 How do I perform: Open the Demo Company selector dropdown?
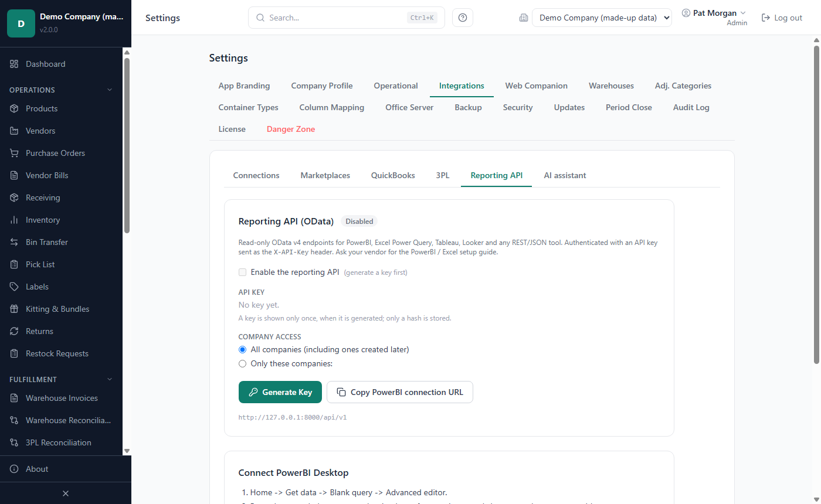[x=602, y=18]
